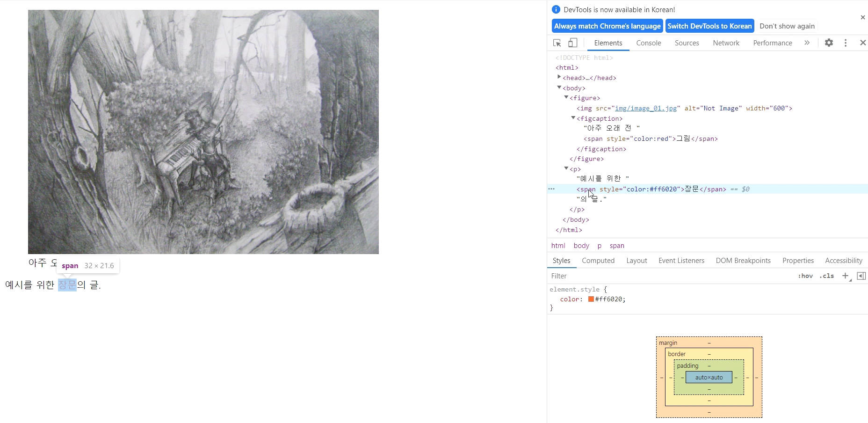The width and height of the screenshot is (868, 423).
Task: Click span in the breadcrumb trail
Action: click(617, 246)
